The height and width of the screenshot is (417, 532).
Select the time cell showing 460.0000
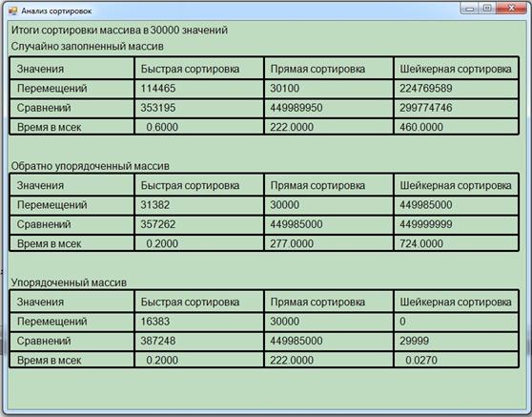[456, 127]
